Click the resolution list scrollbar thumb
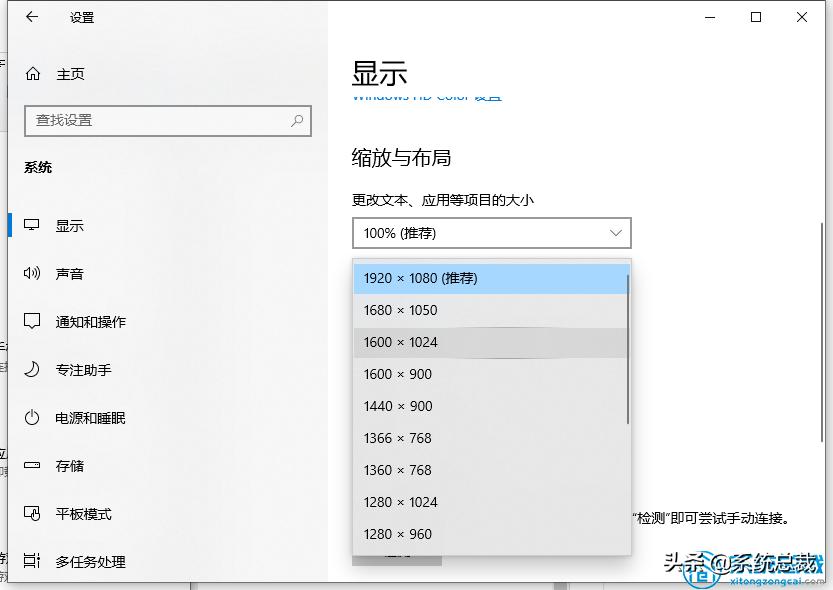This screenshot has height=590, width=833. 627,349
